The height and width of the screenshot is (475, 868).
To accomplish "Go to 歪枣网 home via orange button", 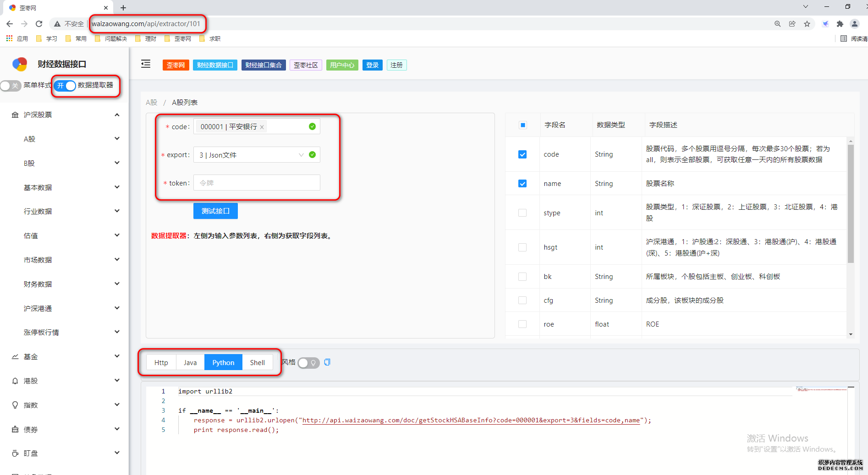I will click(x=176, y=65).
